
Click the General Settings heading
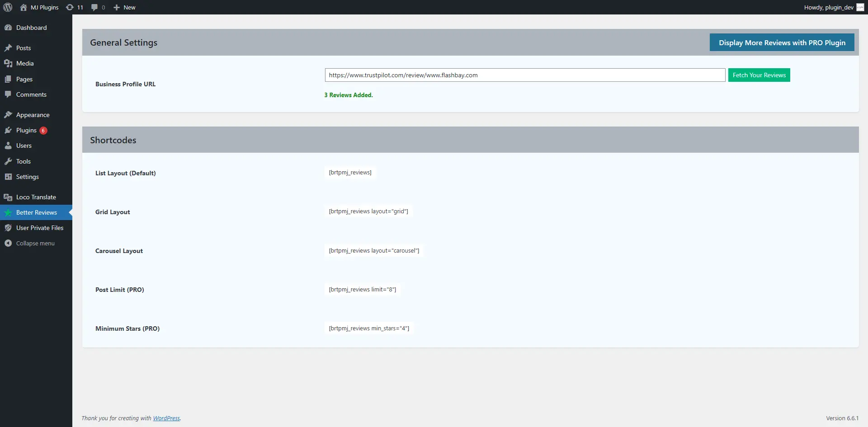pos(123,42)
